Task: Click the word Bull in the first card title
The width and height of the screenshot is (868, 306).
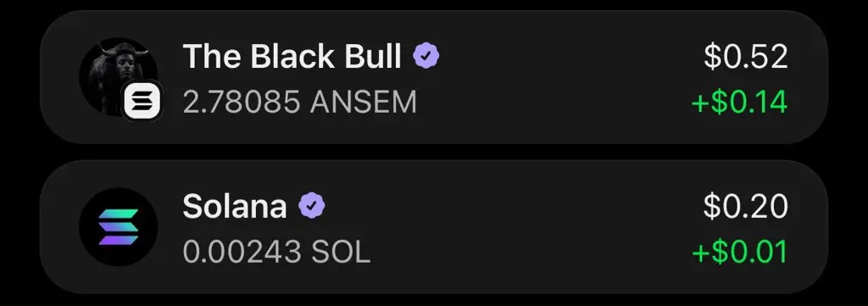Action: tap(373, 56)
